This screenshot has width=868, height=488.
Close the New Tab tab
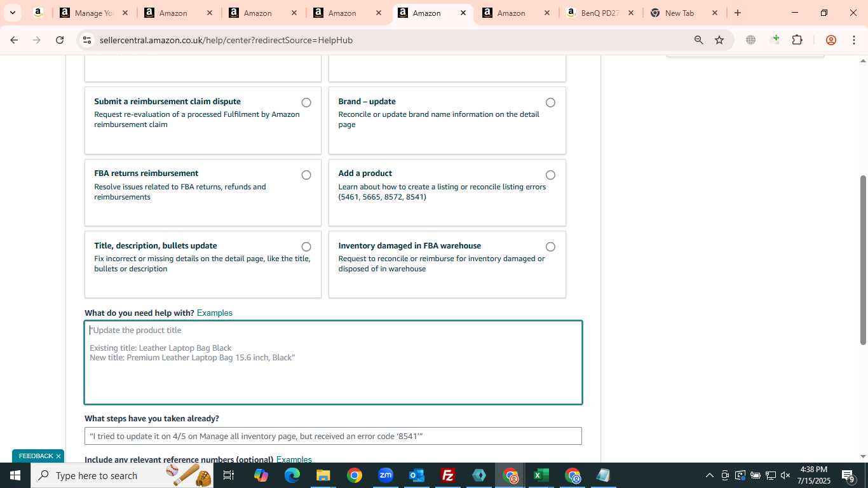[715, 13]
